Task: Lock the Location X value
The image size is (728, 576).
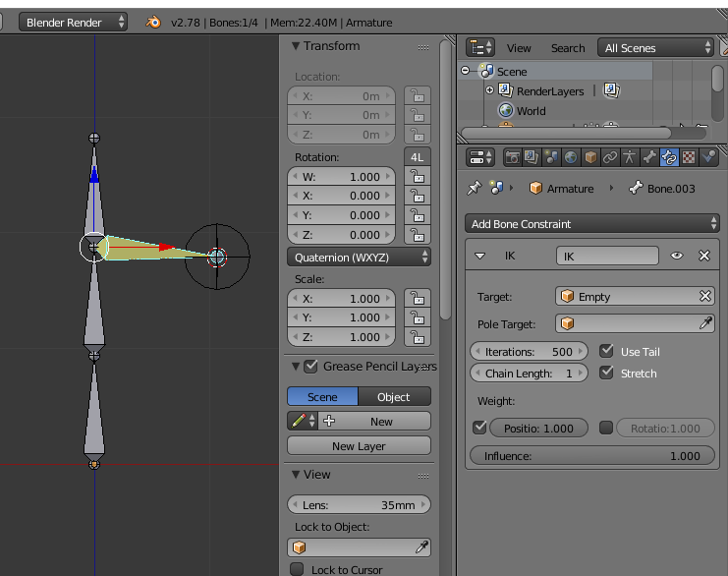Action: (418, 96)
